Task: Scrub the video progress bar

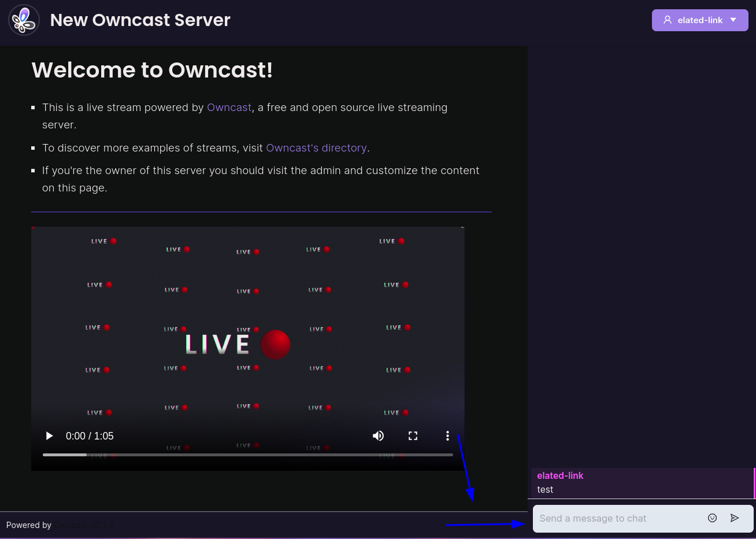Action: click(247, 455)
